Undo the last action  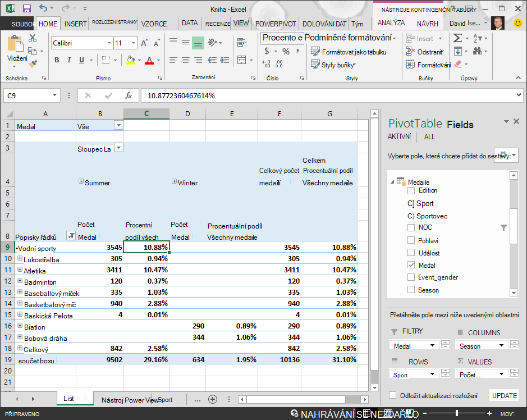coord(43,8)
